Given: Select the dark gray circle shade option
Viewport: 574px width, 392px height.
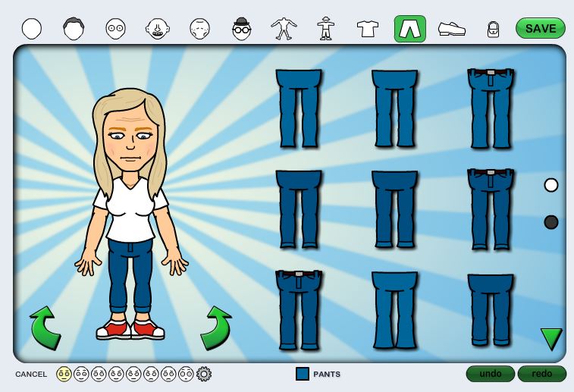Looking at the screenshot, I should tap(551, 222).
